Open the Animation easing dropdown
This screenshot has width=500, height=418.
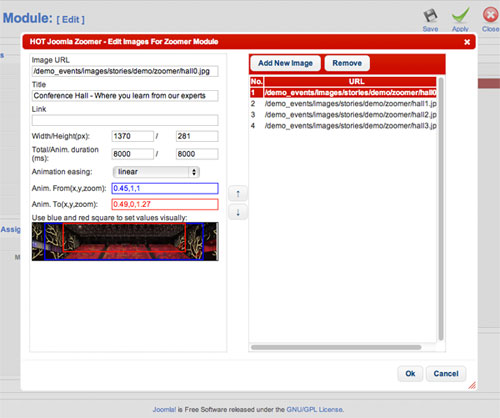156,172
